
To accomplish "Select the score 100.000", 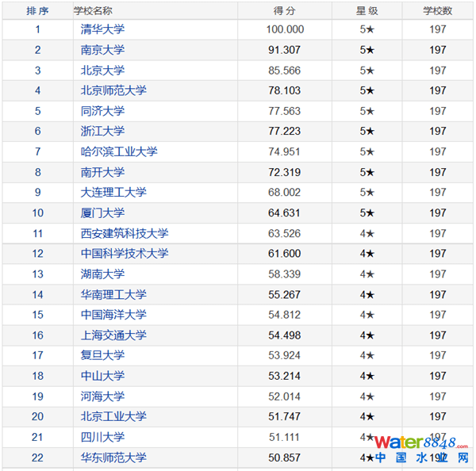I will [x=285, y=29].
